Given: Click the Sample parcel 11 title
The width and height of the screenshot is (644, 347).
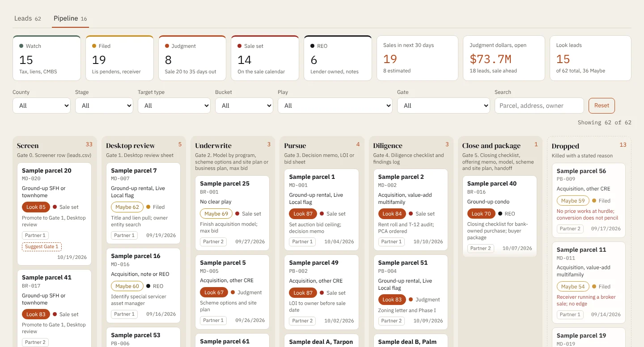Looking at the screenshot, I should tap(581, 250).
